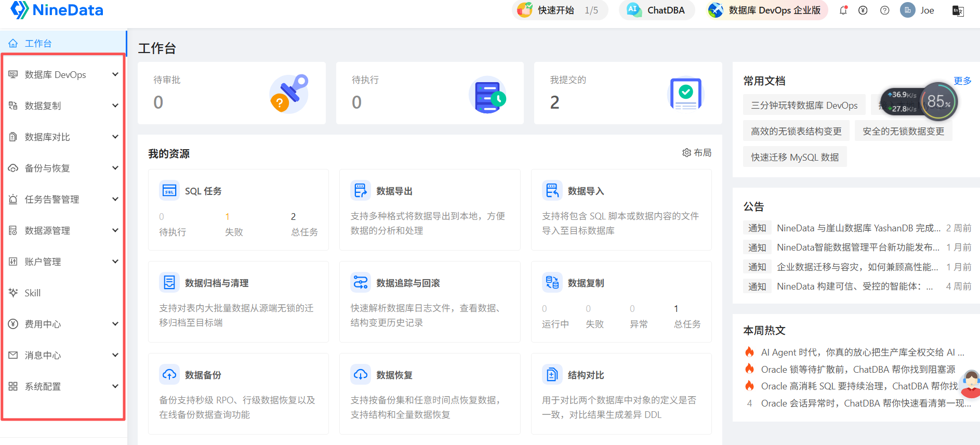The height and width of the screenshot is (445, 980).
Task: Click the 数据复制 card icon in 我的资源
Action: click(x=552, y=283)
